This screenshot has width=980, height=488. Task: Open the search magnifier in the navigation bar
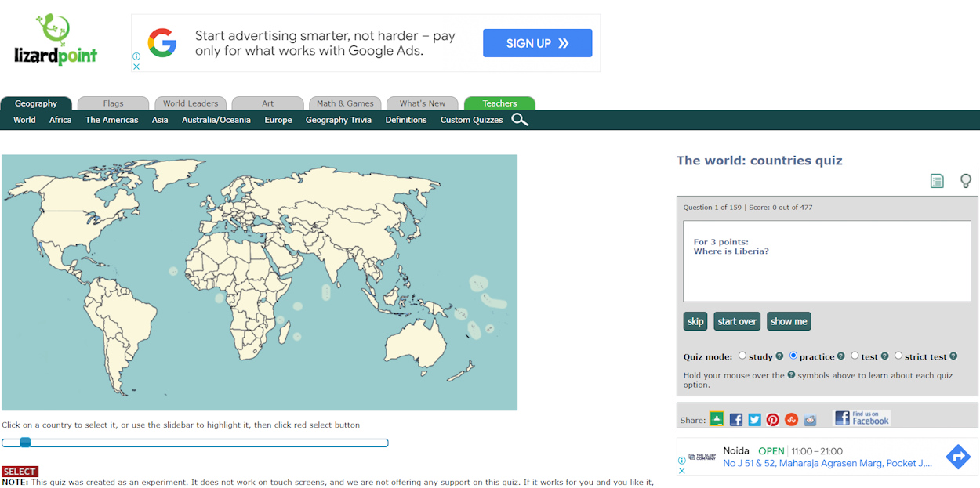[519, 119]
